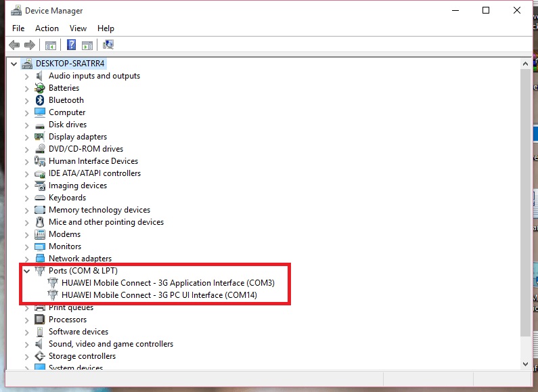This screenshot has height=392, width=538.
Task: Collapse the DESKTOP-SRATRR4 root node
Action: [x=14, y=64]
